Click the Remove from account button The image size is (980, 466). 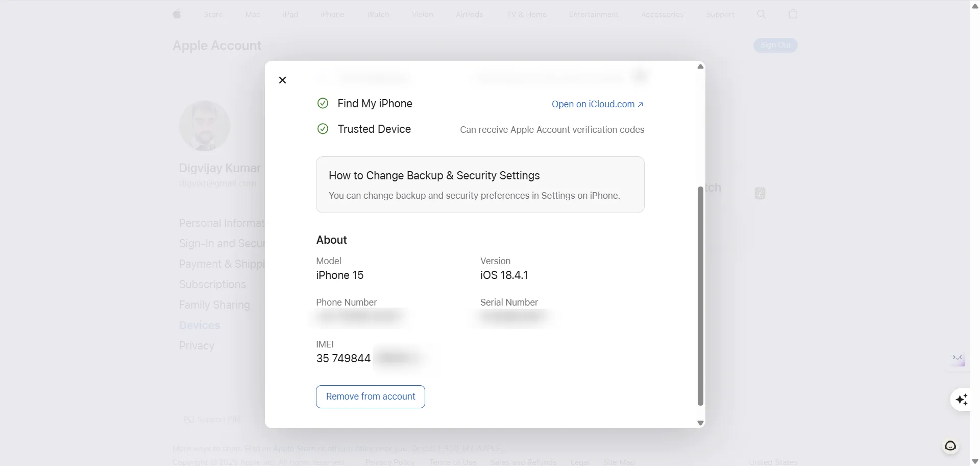371,397
